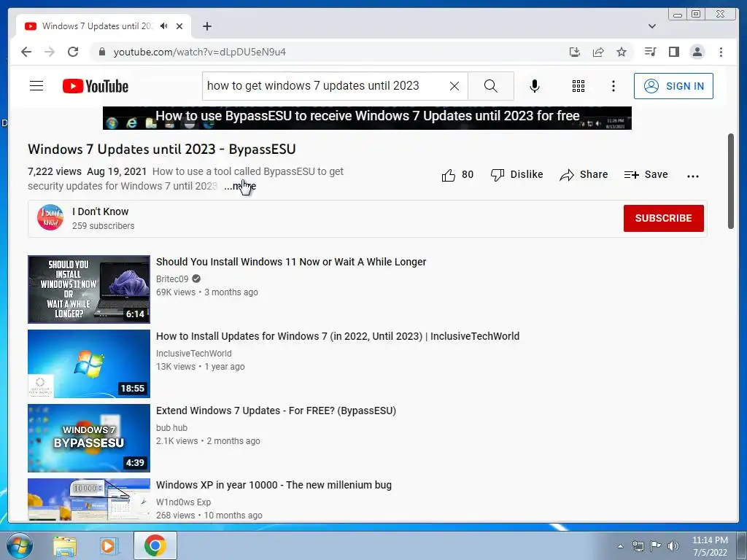Click the YouTube logo to go home
The height and width of the screenshot is (560, 747).
tap(96, 86)
